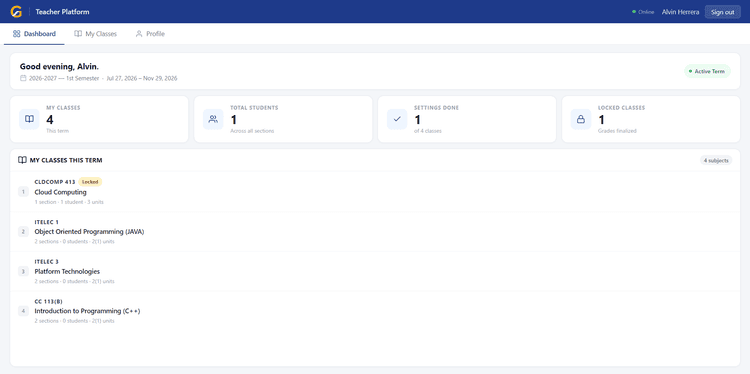Open Object Oriented Programming (JAVA) class
This screenshot has height=374, width=750.
point(375,231)
